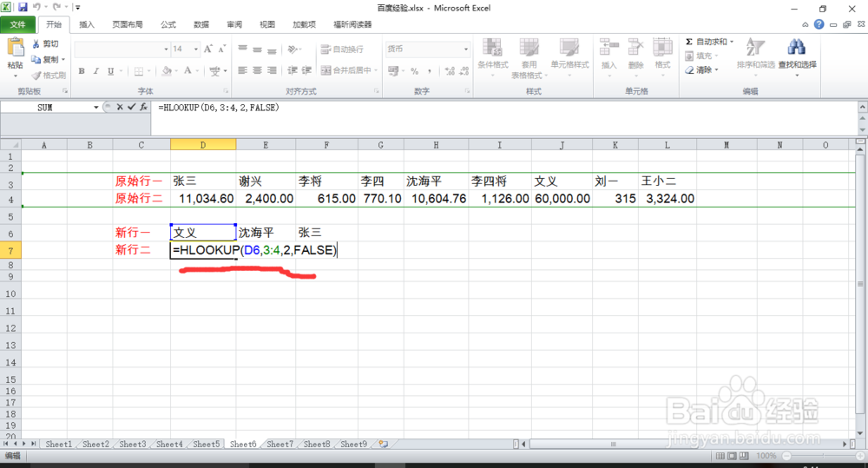Screen dimensions: 868x468
Task: Switch to the View (视图) tab
Action: click(267, 24)
